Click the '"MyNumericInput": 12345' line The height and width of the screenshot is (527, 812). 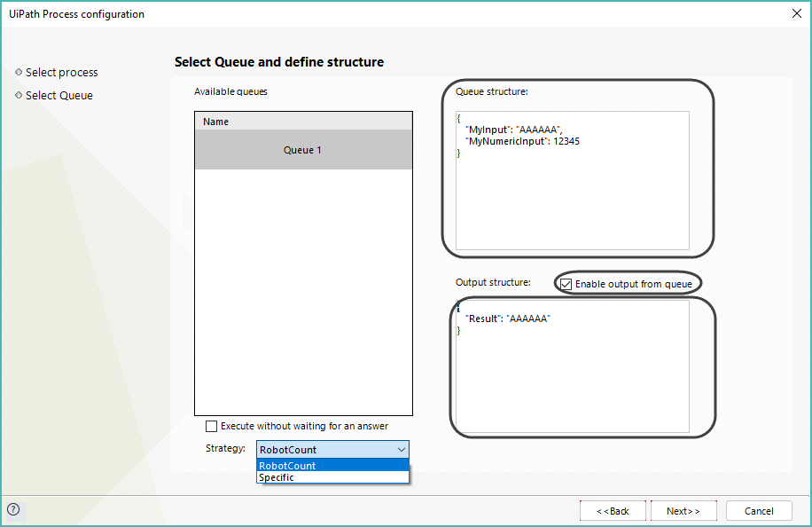(x=522, y=141)
